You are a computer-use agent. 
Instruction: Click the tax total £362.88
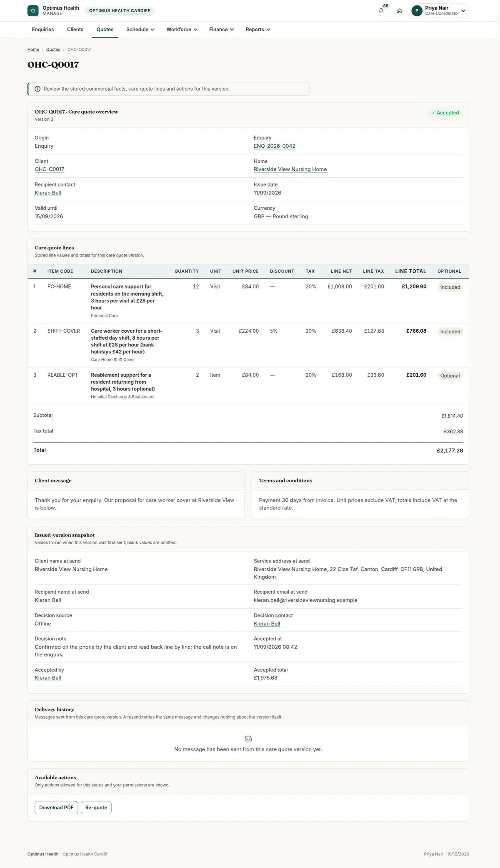(453, 432)
